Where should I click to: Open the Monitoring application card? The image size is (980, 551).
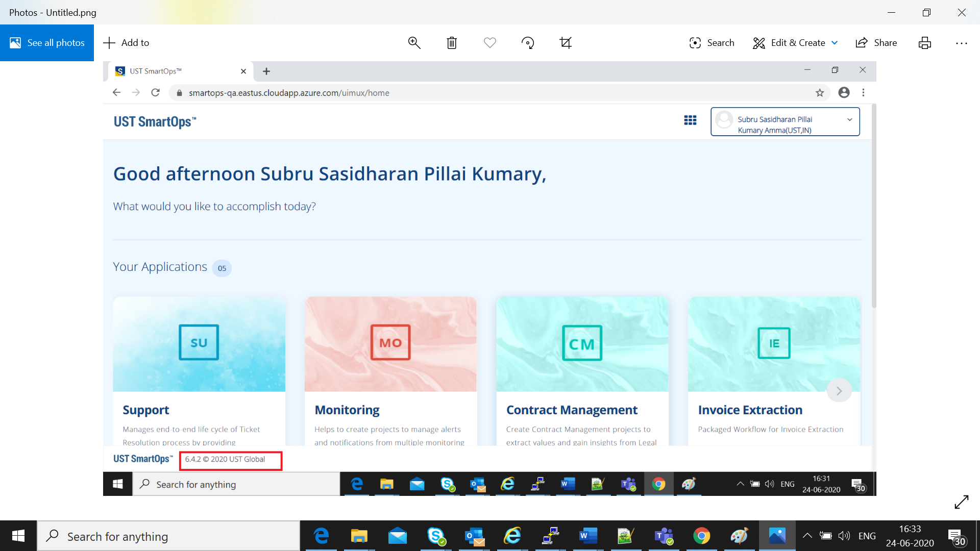(390, 371)
